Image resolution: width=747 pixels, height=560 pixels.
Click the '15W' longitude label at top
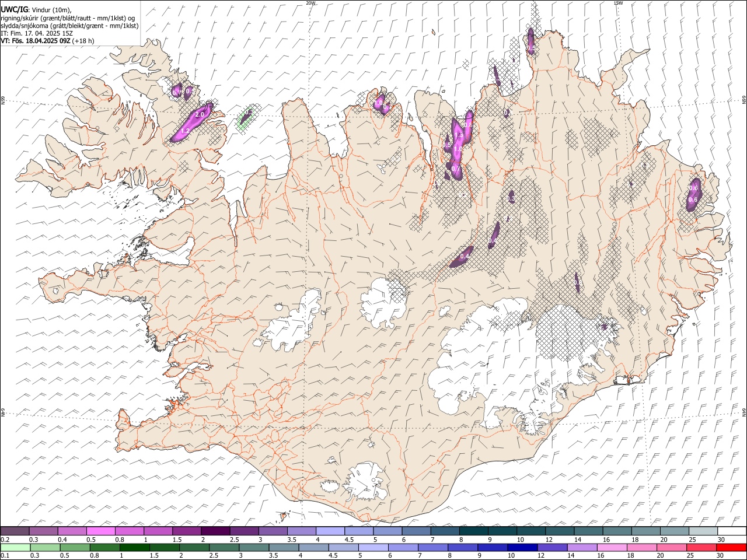point(618,3)
